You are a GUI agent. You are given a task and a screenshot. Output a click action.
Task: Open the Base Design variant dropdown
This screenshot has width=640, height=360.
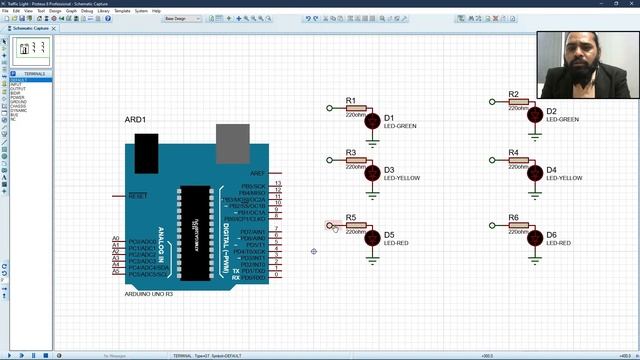pos(182,18)
